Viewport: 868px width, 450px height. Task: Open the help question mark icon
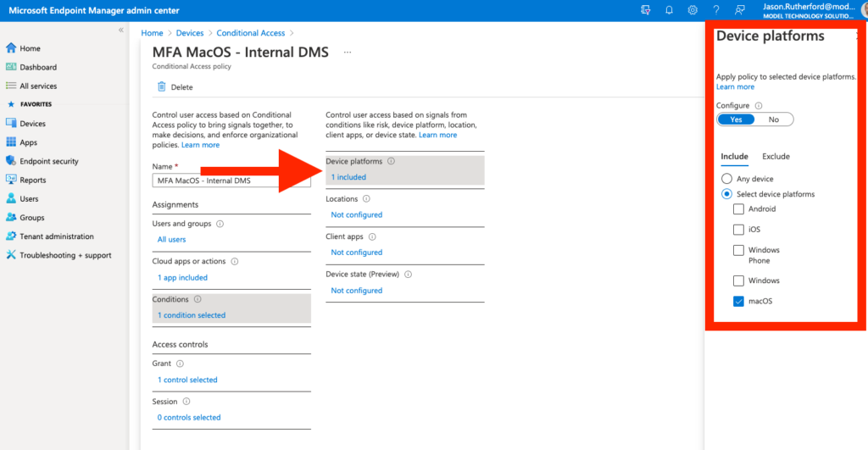point(715,10)
